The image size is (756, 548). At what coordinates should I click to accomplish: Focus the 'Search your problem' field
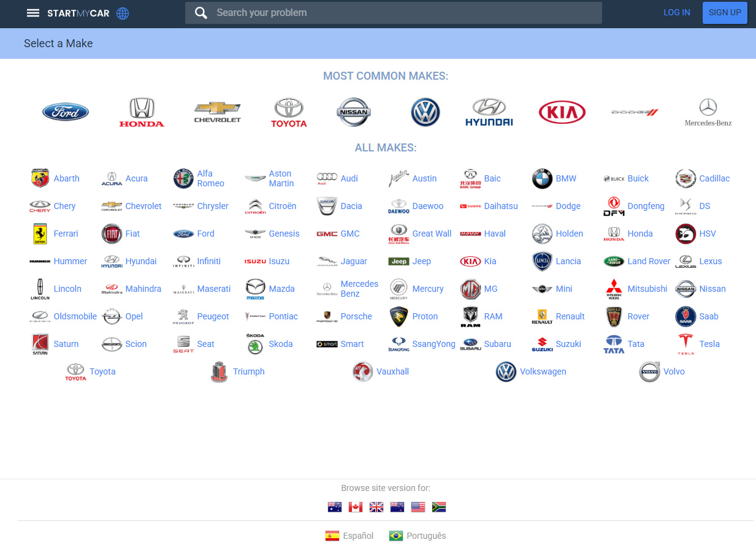click(x=394, y=13)
